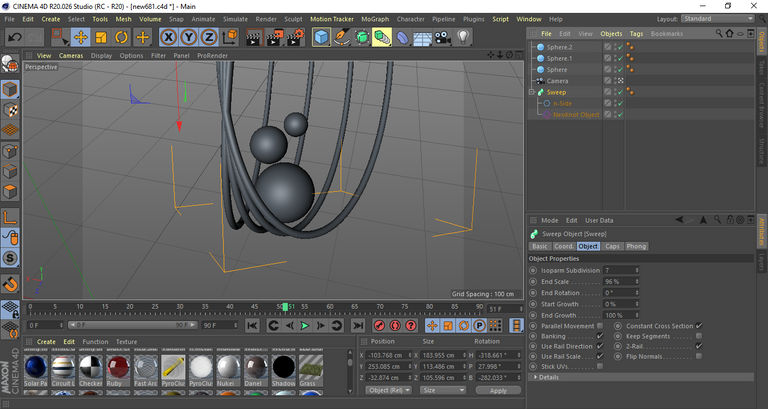Open the MoGraph menu
The height and width of the screenshot is (409, 768).
click(375, 19)
